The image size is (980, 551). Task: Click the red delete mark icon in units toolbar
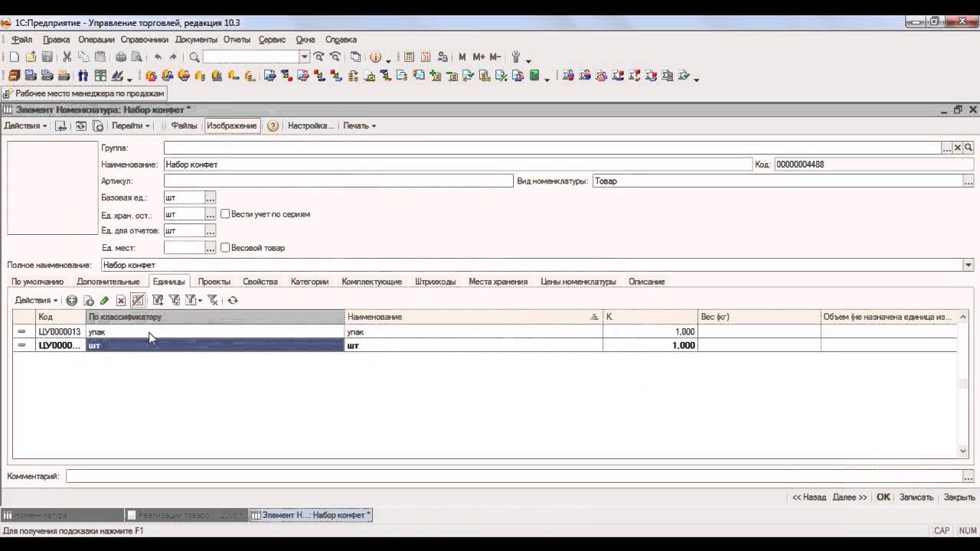(120, 301)
